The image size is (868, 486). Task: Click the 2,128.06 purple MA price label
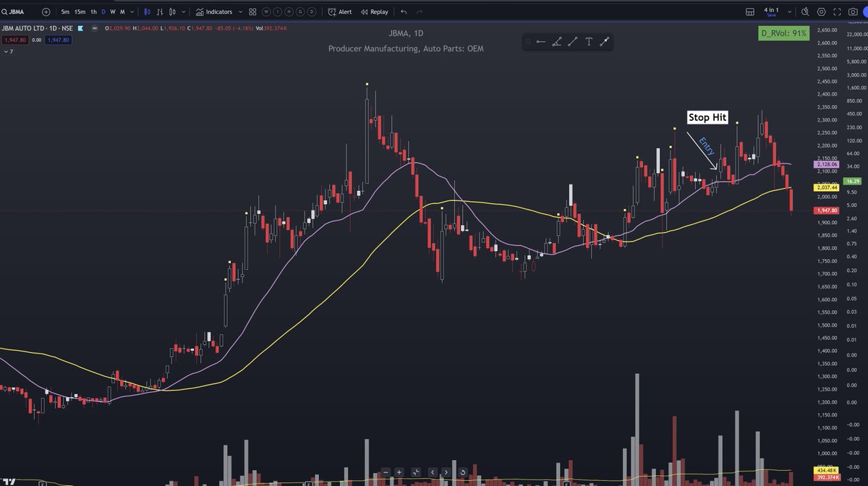[827, 164]
